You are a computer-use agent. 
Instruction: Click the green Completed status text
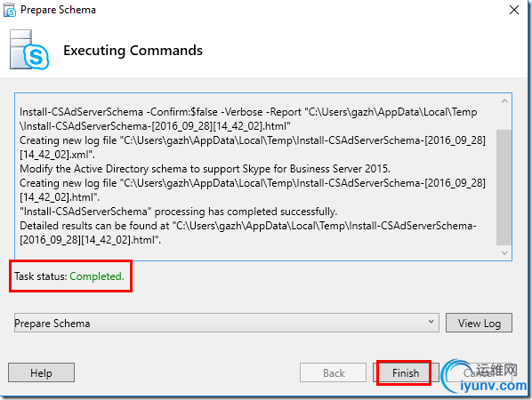click(97, 276)
